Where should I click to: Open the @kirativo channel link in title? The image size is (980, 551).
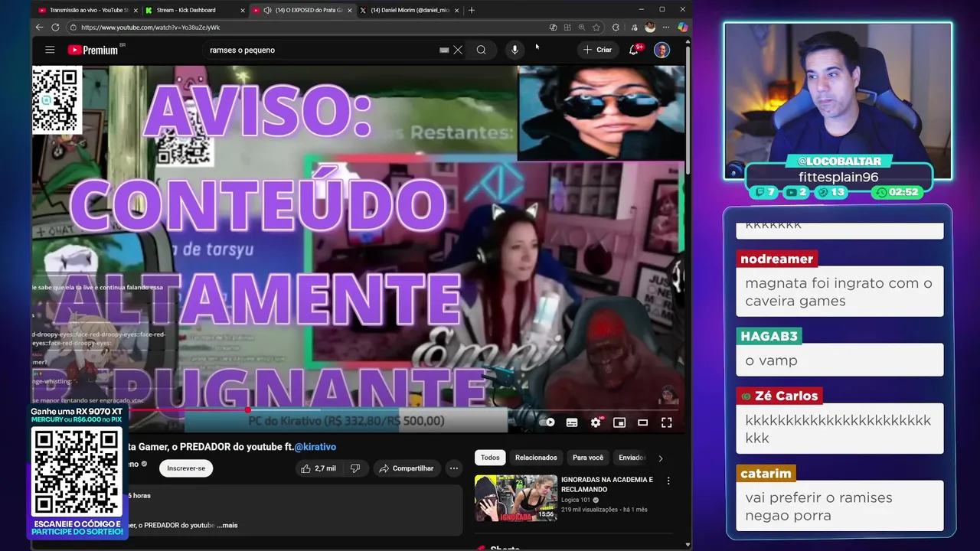coord(315,447)
